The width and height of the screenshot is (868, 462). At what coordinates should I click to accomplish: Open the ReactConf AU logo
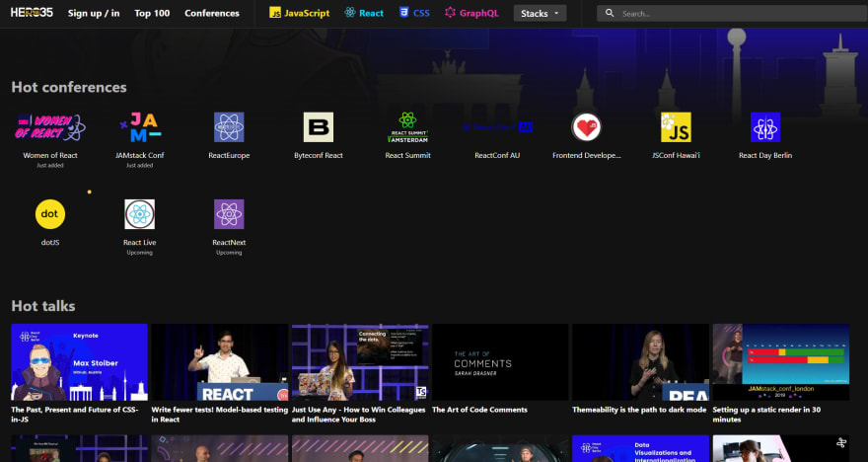click(x=497, y=127)
